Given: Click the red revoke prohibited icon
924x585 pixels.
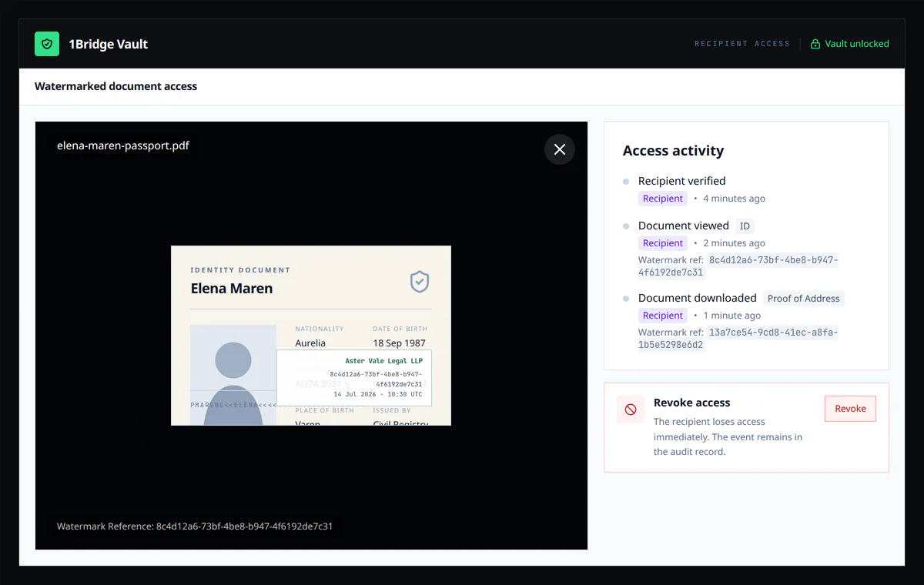Looking at the screenshot, I should tap(631, 409).
